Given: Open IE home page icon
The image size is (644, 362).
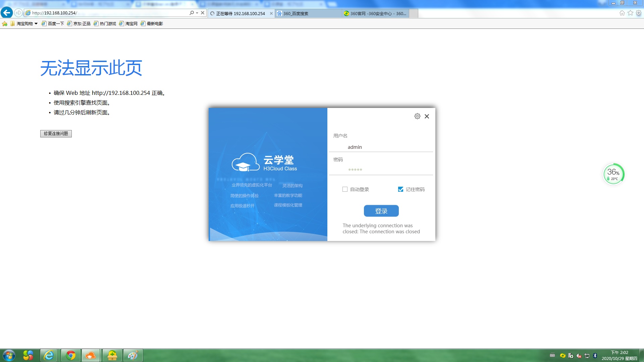Looking at the screenshot, I should 622,13.
